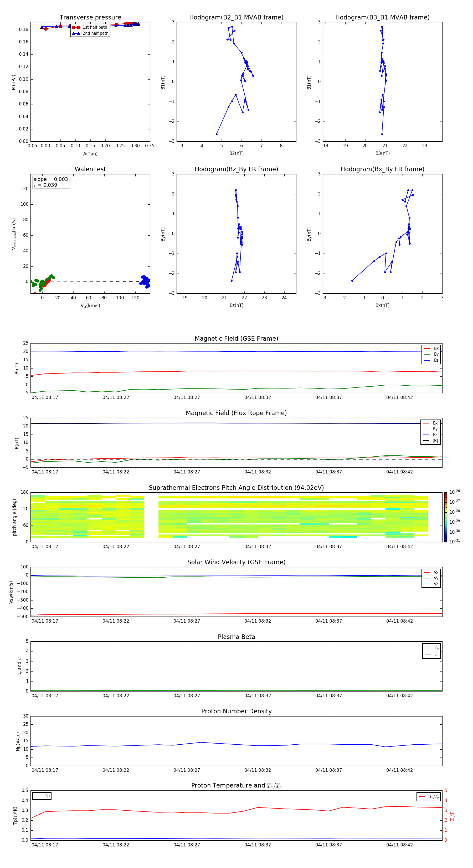Click the "Transverse pressure" plot title

90,18
